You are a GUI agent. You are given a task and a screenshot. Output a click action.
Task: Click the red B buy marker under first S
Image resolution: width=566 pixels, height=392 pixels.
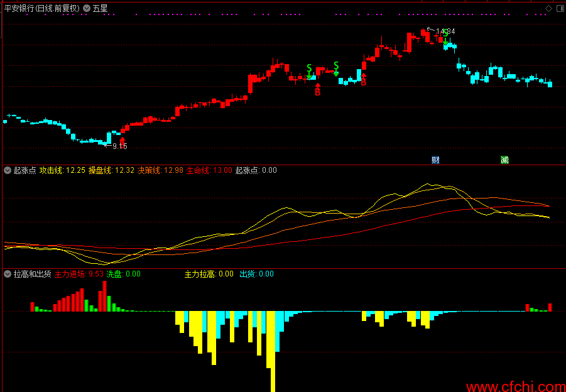318,89
